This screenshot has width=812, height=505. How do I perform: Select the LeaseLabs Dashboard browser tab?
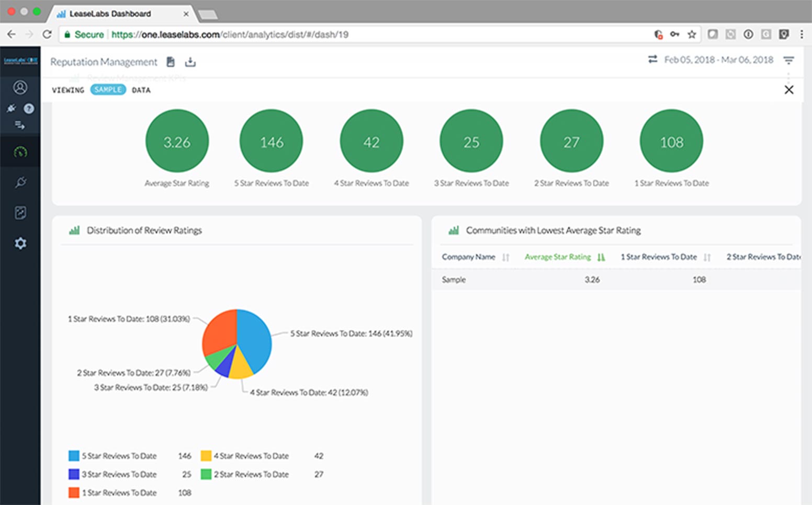tap(110, 14)
